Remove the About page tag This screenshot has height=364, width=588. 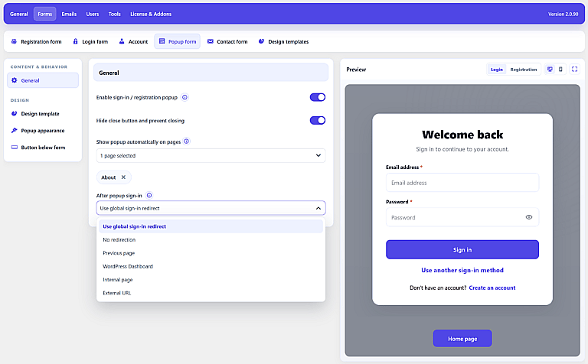[x=123, y=177]
